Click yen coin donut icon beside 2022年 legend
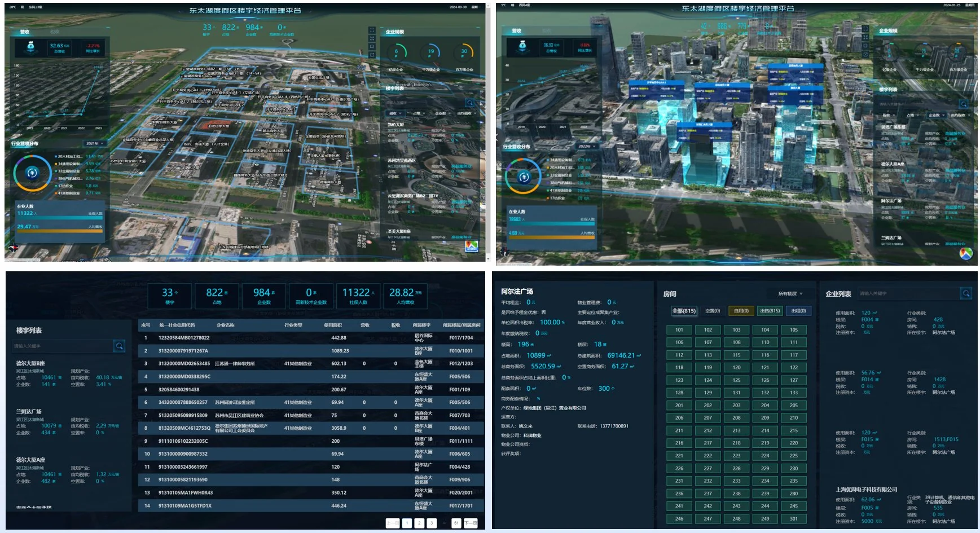The image size is (980, 533). pos(524,177)
